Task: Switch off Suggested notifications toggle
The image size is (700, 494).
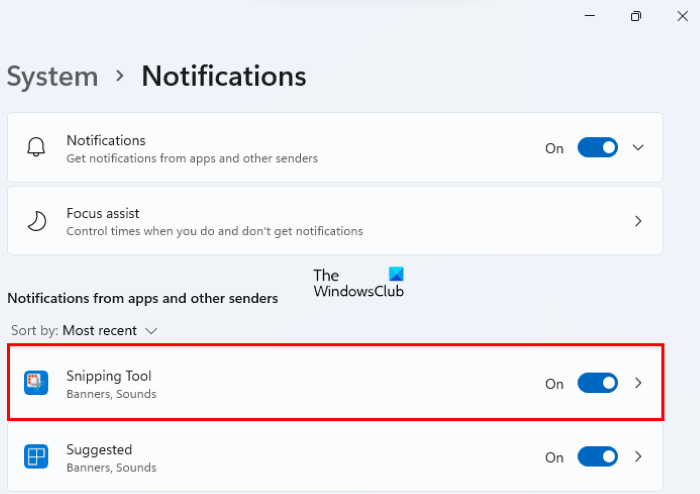Action: pyautogui.click(x=597, y=457)
